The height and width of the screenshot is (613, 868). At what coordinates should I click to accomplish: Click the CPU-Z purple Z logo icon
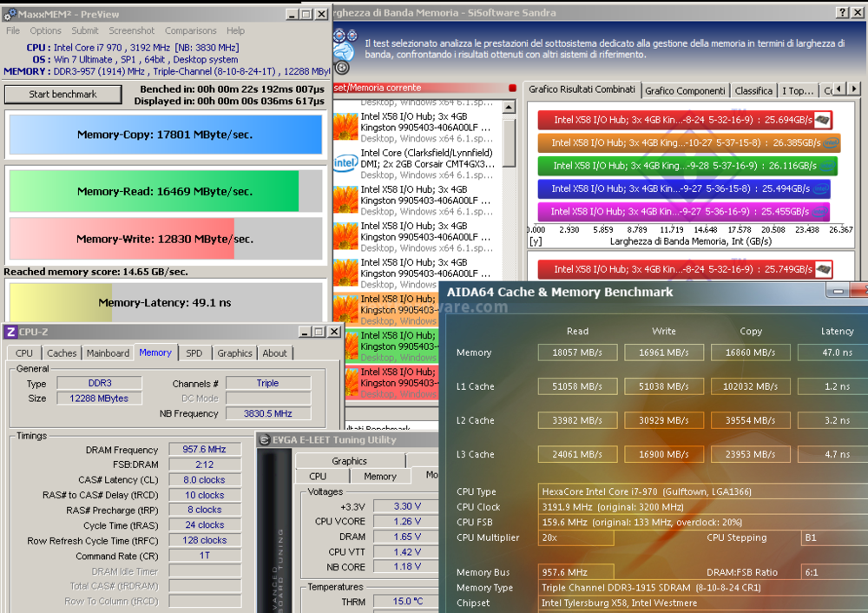(x=10, y=332)
